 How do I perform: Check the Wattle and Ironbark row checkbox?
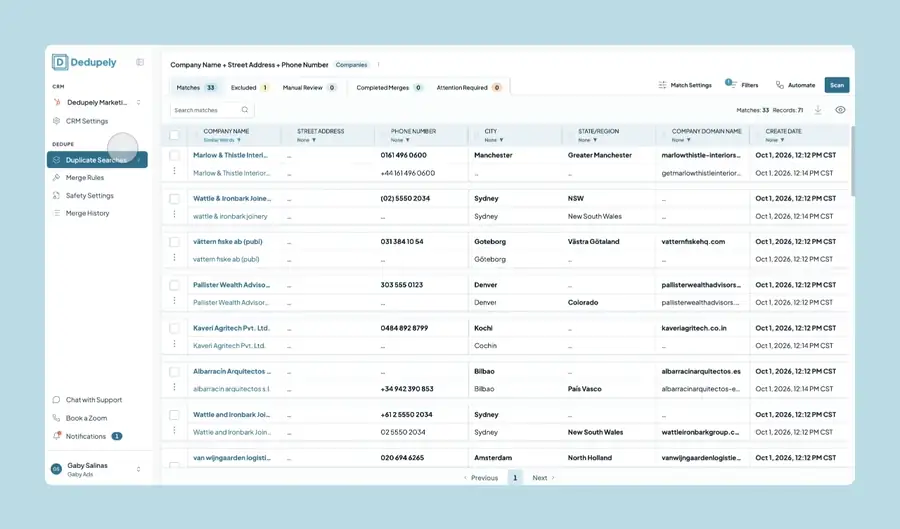(174, 414)
